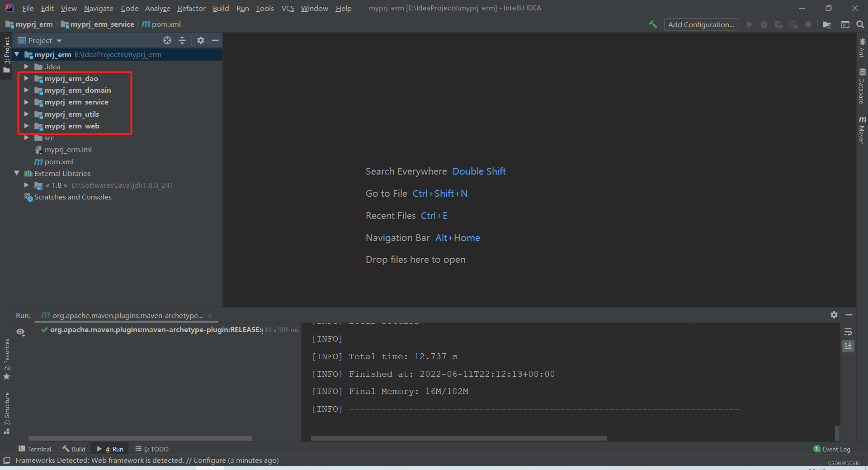The height and width of the screenshot is (470, 868).
Task: Hide the Project panel with minus icon
Action: 215,40
